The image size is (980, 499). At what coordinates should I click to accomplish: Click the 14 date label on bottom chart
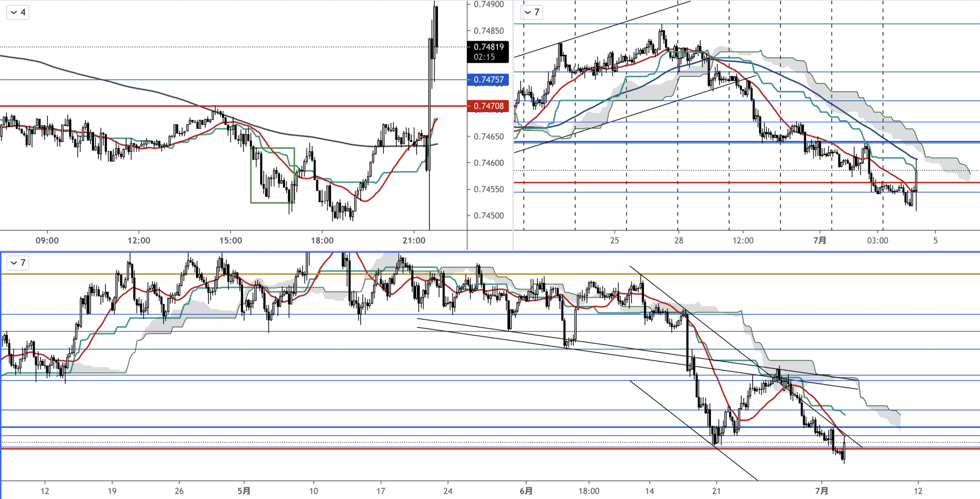[x=649, y=491]
